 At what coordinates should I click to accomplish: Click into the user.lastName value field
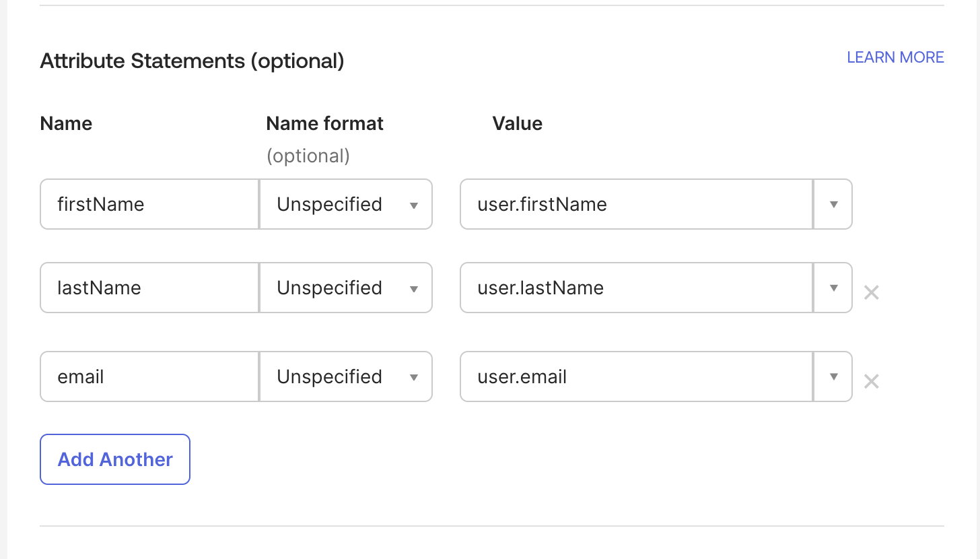pos(636,288)
